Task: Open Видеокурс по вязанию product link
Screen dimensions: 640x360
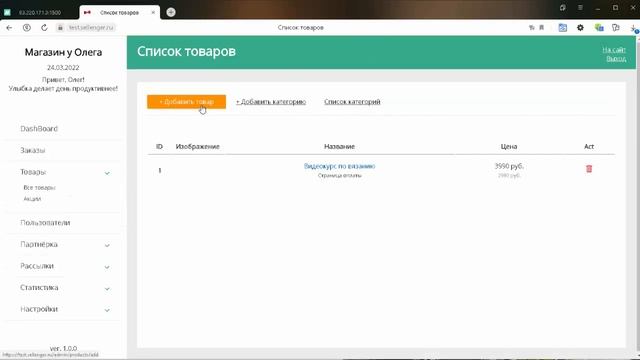Action: (x=340, y=166)
